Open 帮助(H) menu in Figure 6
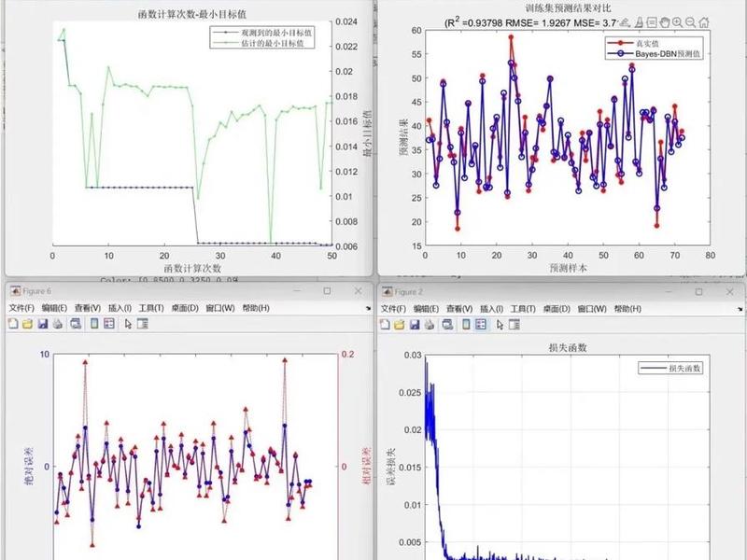This screenshot has height=560, width=747. tap(256, 308)
